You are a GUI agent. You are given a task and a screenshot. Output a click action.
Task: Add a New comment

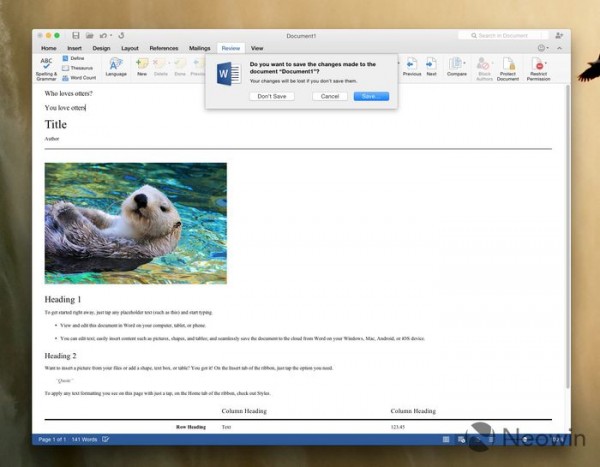pos(142,67)
